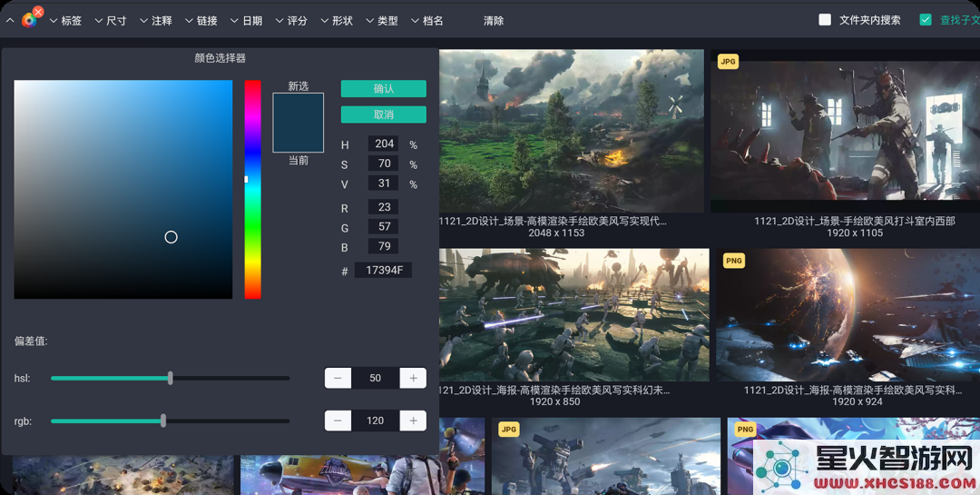The width and height of the screenshot is (980, 495).
Task: Open the 注释 filter dropdown
Action: 156,21
